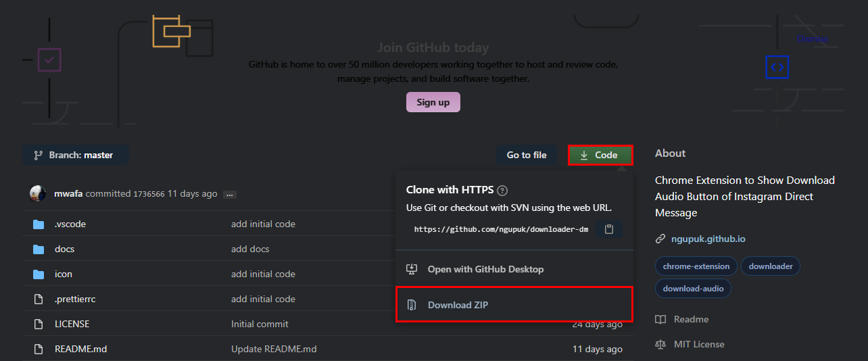
Task: Select the downloader topic tag
Action: 771,266
